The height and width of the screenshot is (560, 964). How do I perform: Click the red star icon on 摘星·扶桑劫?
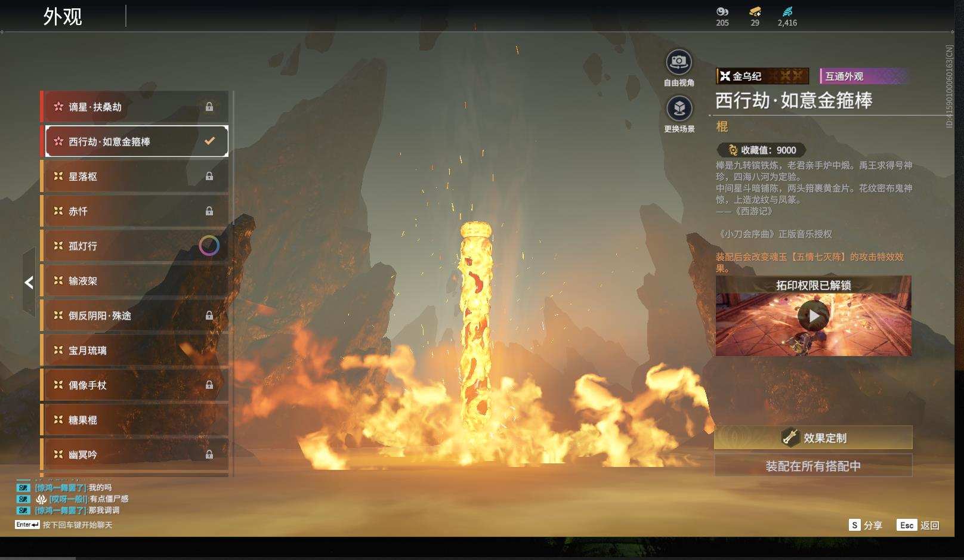coord(58,107)
